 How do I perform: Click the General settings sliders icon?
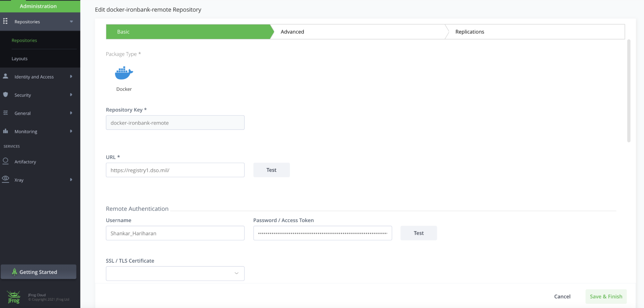(x=5, y=113)
